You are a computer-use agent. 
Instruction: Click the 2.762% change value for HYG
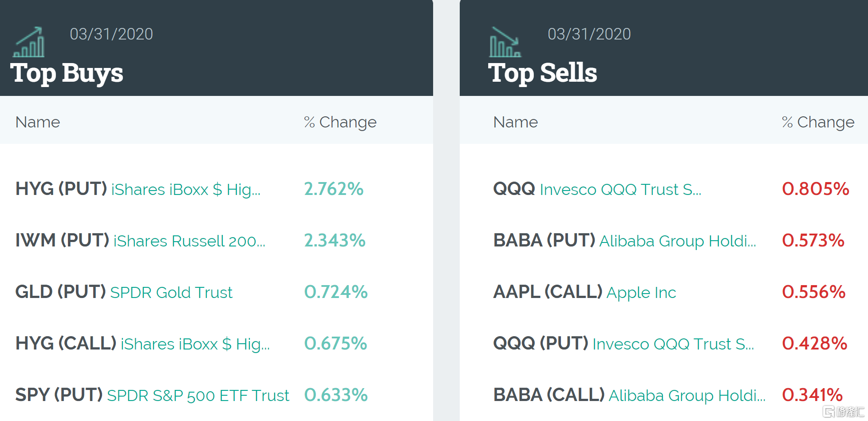[x=334, y=189]
